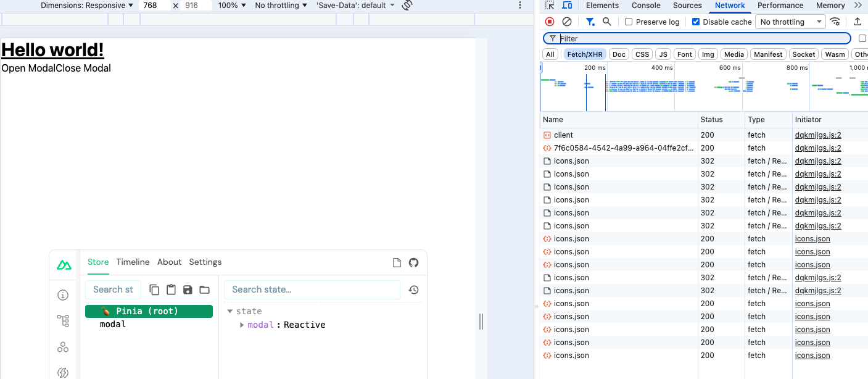The width and height of the screenshot is (868, 379).
Task: Click the Search state input field
Action: (312, 289)
